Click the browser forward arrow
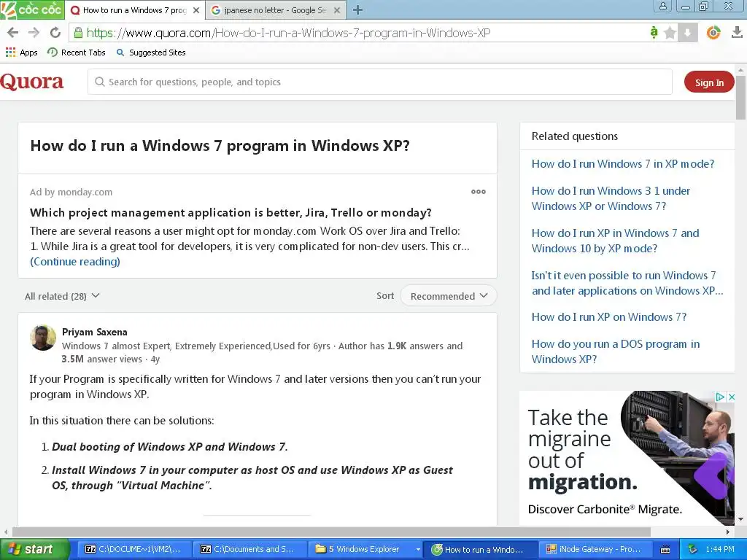 click(34, 32)
